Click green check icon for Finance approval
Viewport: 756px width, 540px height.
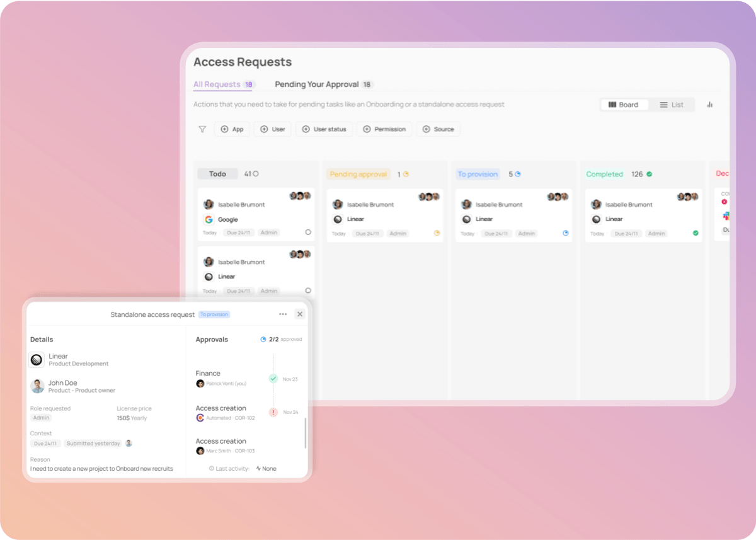coord(273,379)
